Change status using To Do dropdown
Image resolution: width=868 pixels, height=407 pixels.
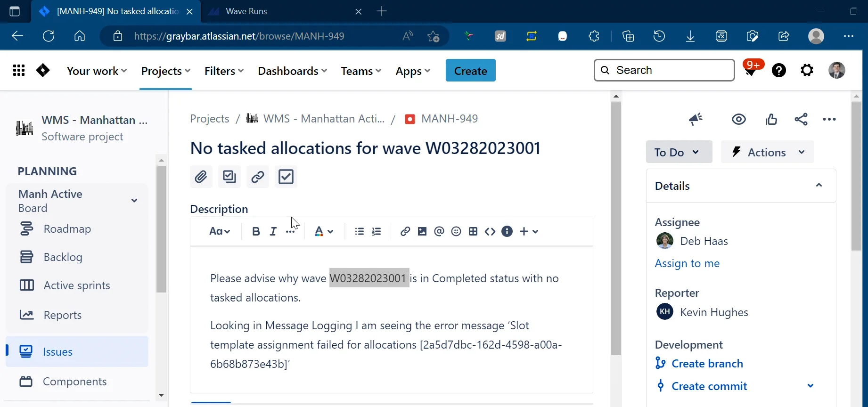(x=679, y=152)
